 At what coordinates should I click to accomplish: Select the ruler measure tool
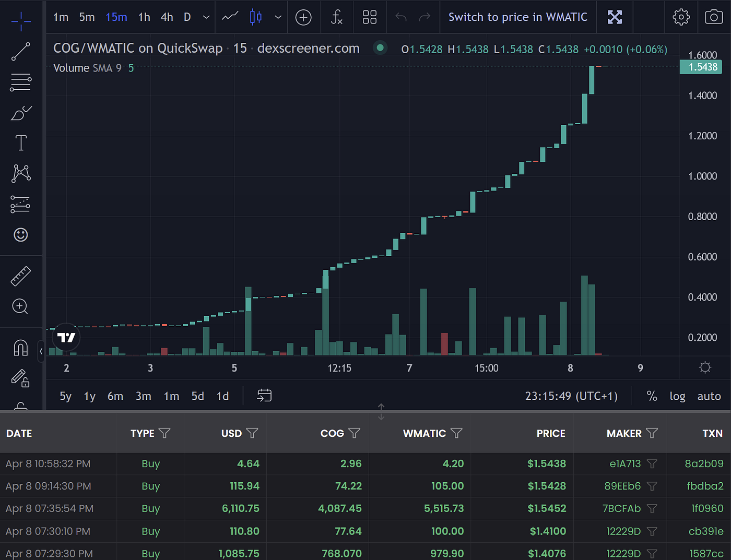[x=21, y=276]
